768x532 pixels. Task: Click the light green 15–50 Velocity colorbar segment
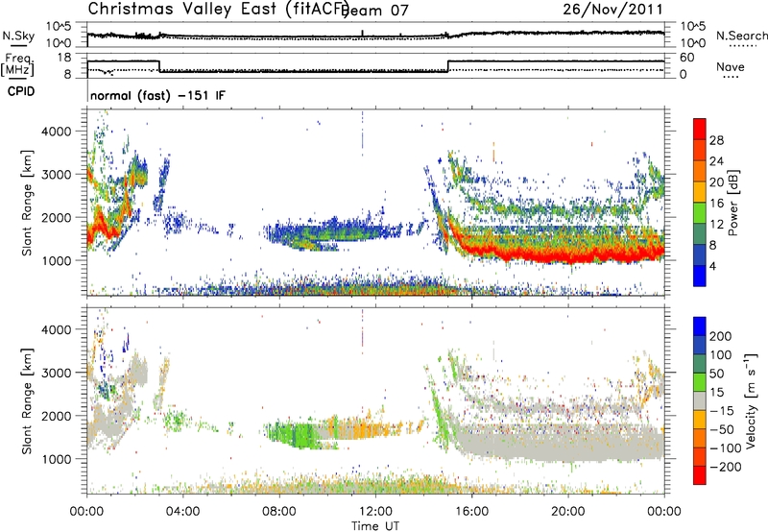(x=700, y=382)
